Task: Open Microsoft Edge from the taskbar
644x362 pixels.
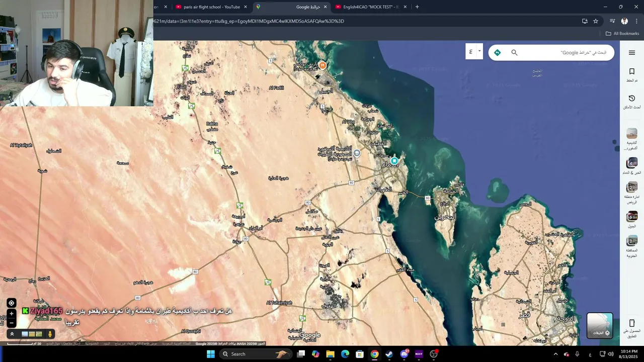Action: pyautogui.click(x=345, y=354)
